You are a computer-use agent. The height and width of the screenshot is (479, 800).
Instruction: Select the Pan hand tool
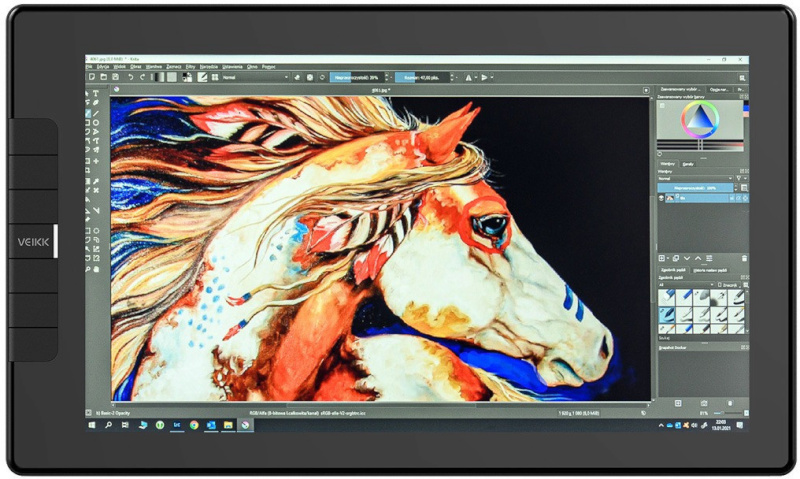click(96, 269)
